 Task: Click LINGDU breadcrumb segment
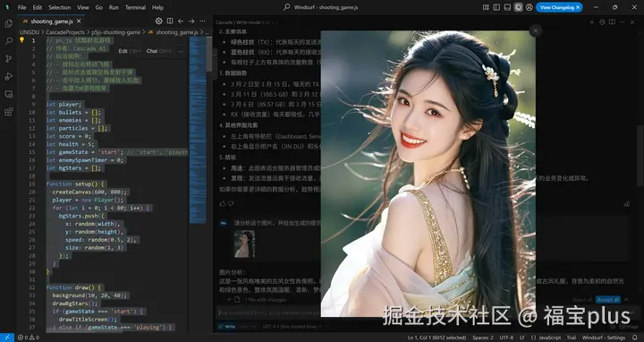pos(30,32)
